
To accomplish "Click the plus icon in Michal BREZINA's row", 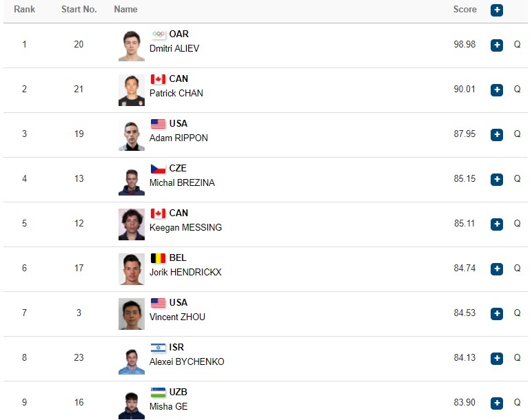I will (497, 179).
